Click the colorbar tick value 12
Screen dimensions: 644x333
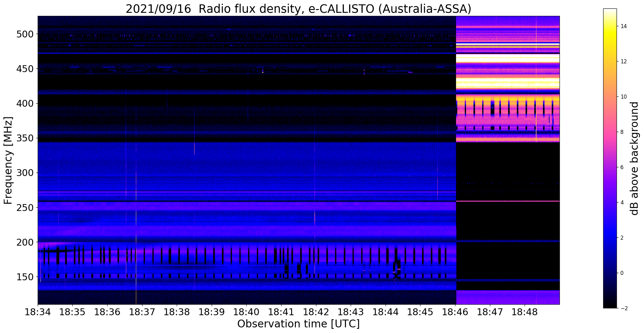[624, 61]
